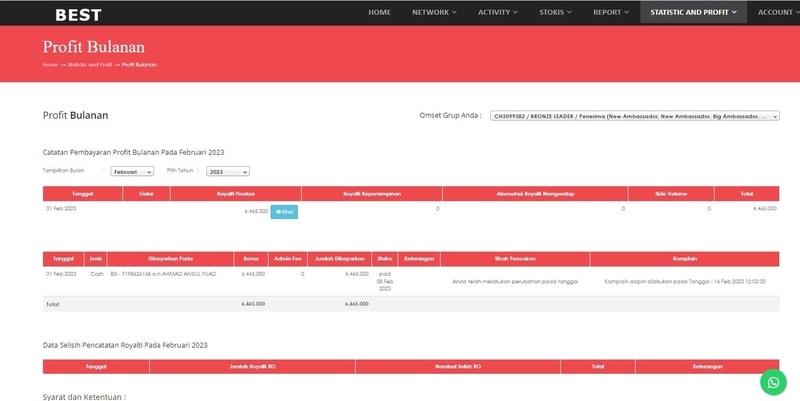Go to the HOME menu

click(379, 12)
